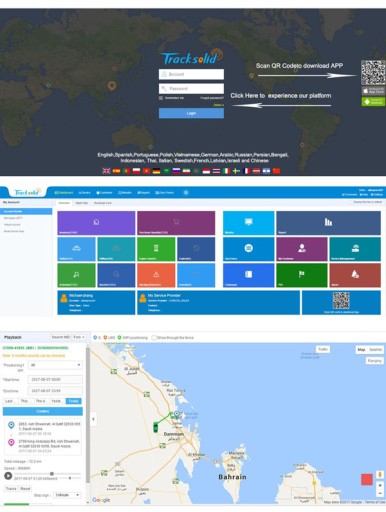
Task: Open the Positioning type dropdown
Action: 55,365
